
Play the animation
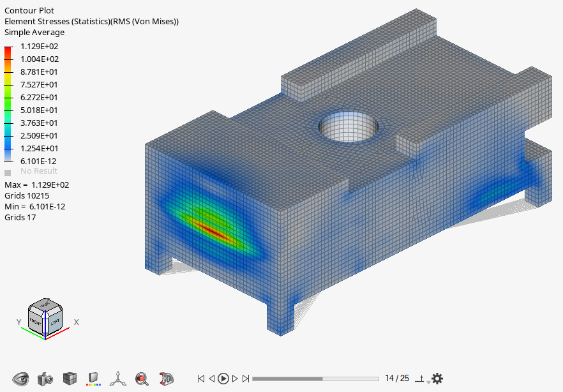[x=223, y=379]
